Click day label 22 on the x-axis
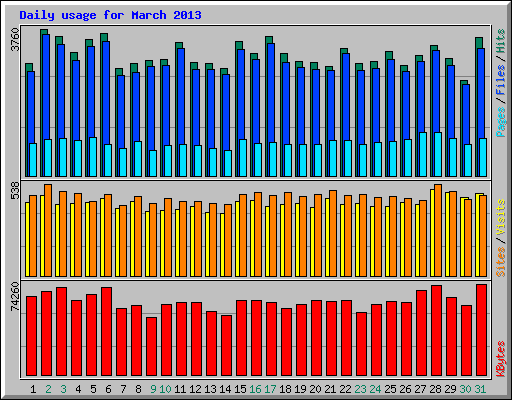 [x=345, y=389]
